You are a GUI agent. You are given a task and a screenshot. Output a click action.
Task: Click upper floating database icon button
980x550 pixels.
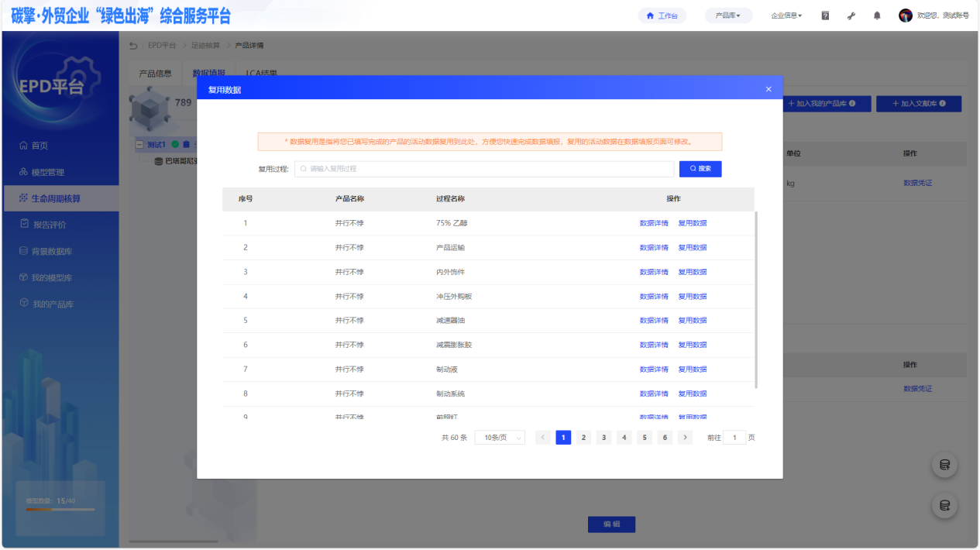[944, 465]
